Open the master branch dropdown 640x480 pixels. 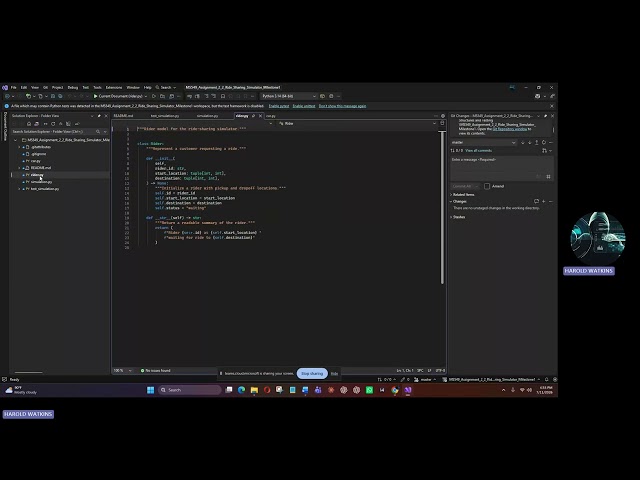(x=484, y=142)
